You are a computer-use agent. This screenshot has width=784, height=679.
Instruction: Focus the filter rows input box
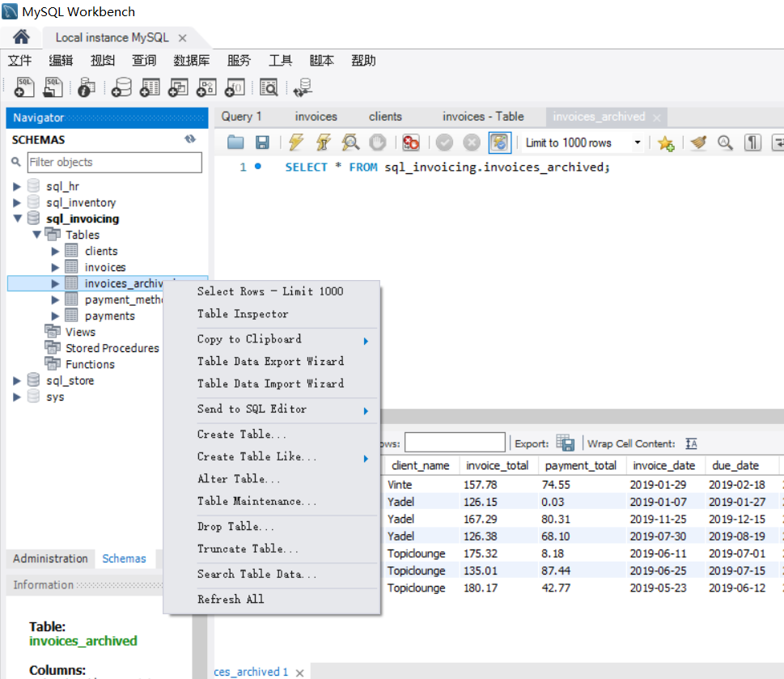(455, 443)
